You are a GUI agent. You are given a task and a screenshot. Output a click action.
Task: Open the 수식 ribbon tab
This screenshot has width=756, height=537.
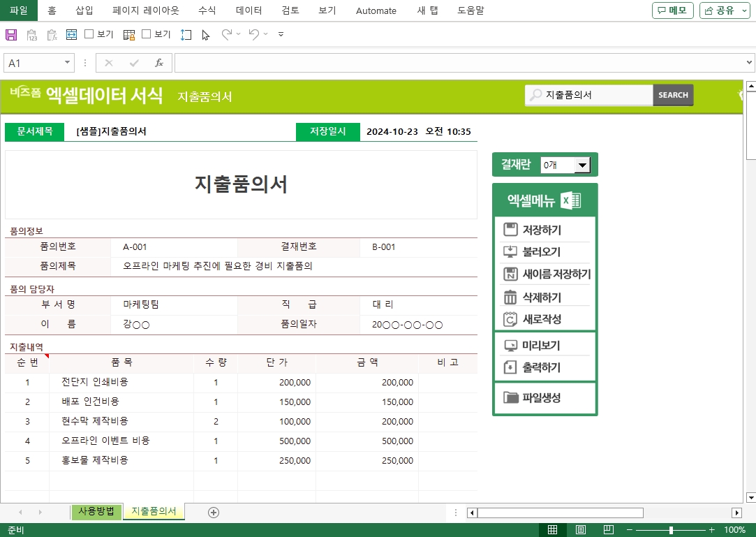pos(207,10)
